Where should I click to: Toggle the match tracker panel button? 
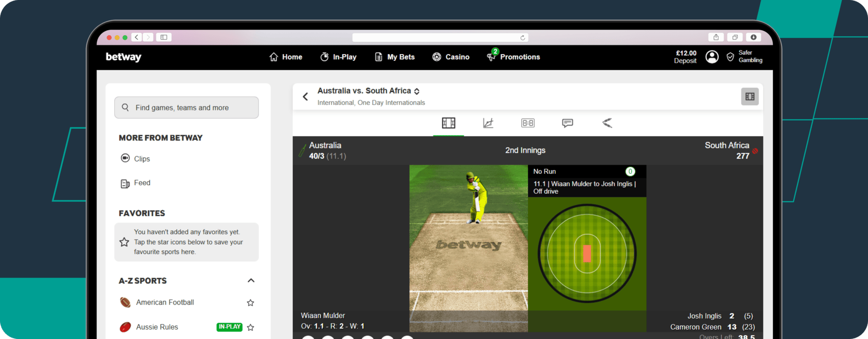point(750,97)
